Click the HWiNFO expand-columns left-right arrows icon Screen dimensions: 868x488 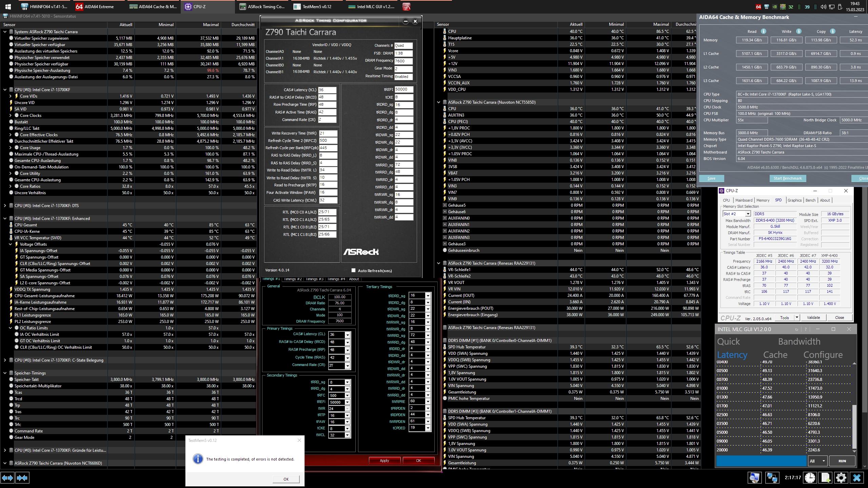[x=7, y=478]
